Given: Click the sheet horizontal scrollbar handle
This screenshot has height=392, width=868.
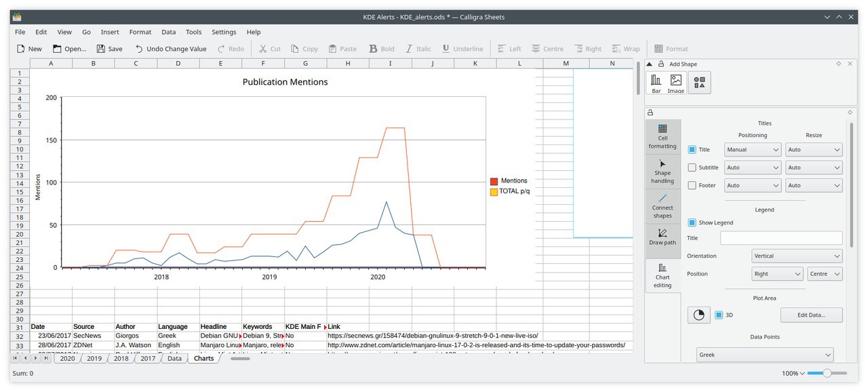Looking at the screenshot, I should point(240,358).
